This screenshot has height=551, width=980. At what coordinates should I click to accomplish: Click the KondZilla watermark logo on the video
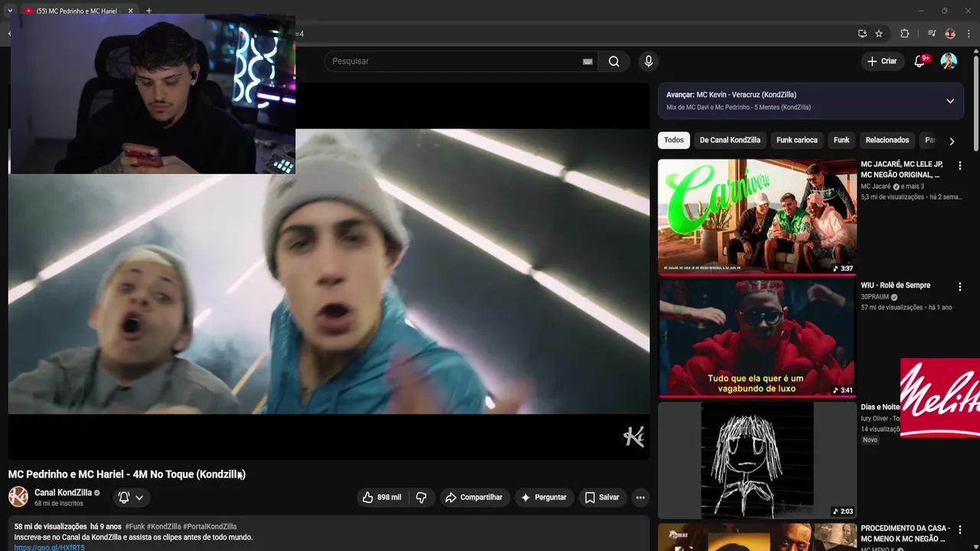point(633,437)
